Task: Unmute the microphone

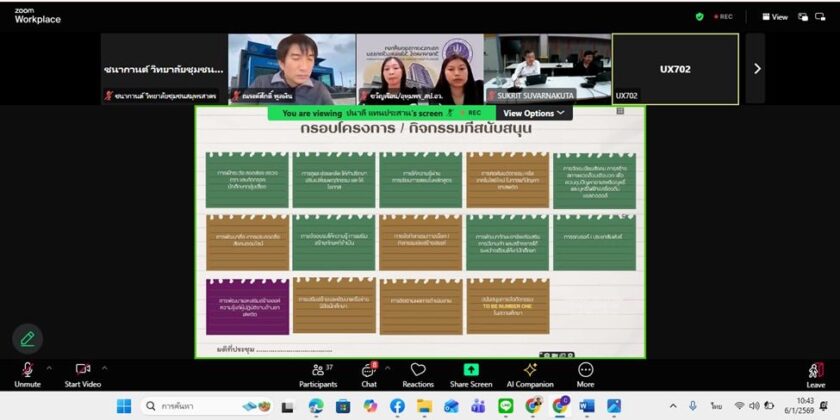Action: point(27,372)
